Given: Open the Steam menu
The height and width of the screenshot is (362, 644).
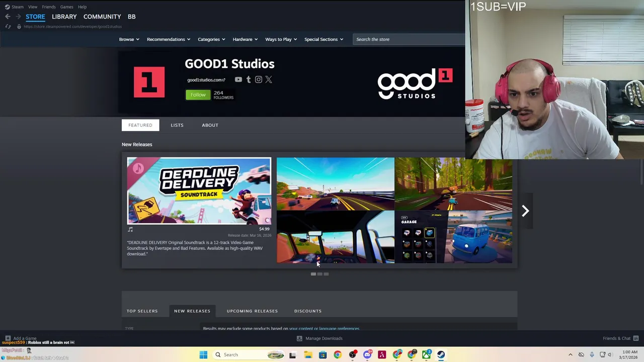Looking at the screenshot, I should (x=18, y=7).
